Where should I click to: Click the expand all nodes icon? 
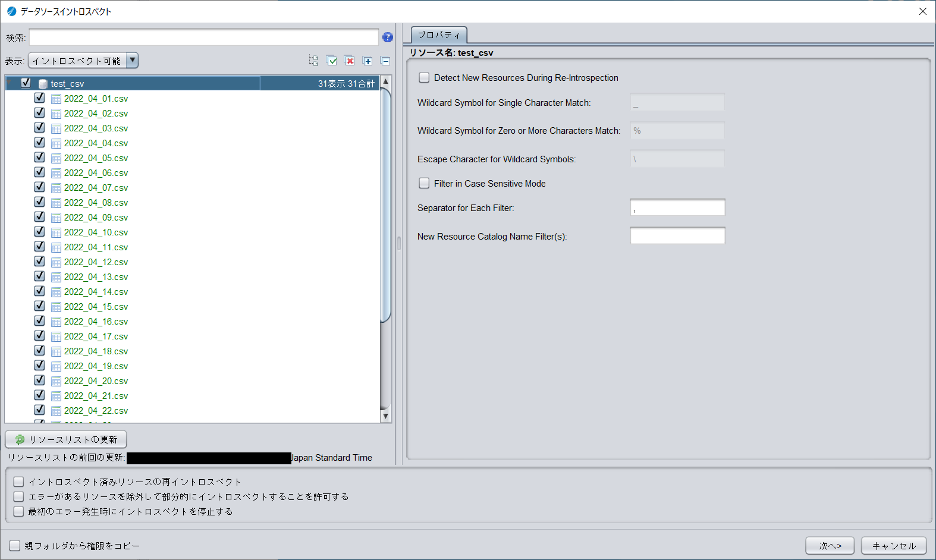[x=368, y=61]
